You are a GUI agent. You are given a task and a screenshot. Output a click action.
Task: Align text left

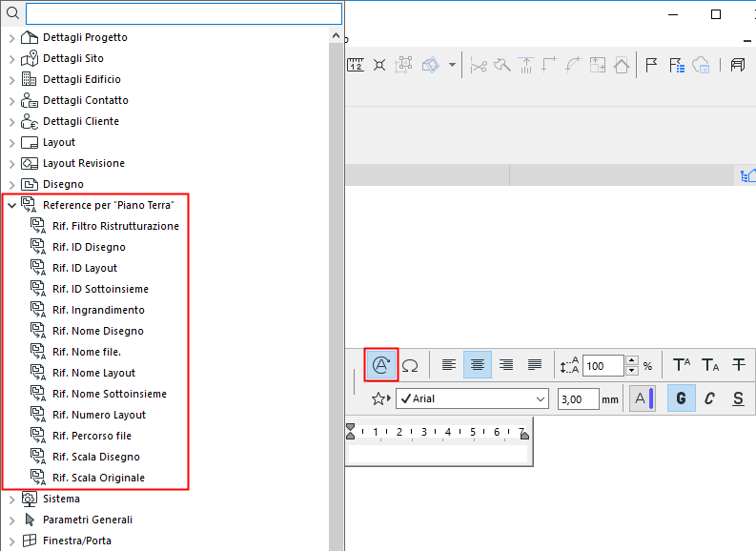(448, 365)
